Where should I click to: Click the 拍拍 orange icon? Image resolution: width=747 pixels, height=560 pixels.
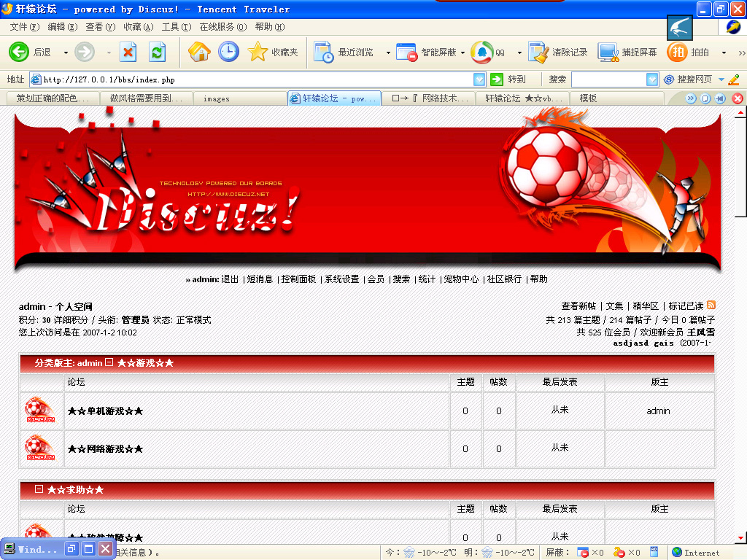point(677,52)
